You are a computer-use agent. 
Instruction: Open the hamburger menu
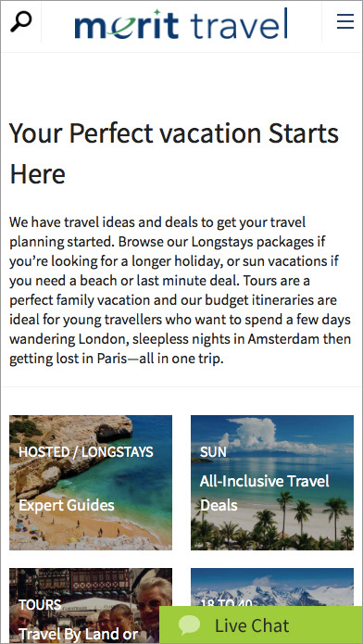point(344,21)
